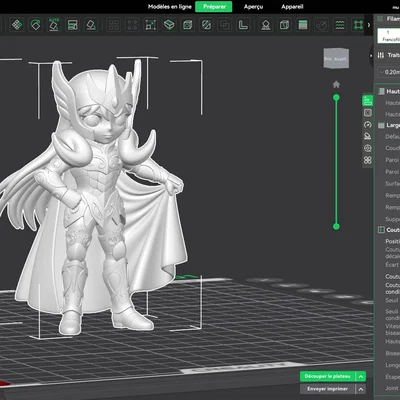400x400 pixels.
Task: Click the Envoyer imprimer button
Action: pos(327,389)
